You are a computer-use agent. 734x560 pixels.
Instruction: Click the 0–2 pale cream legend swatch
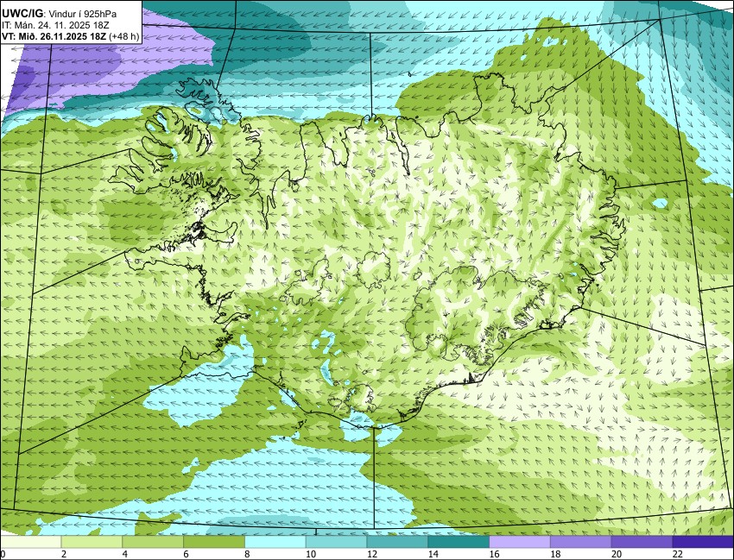point(30,542)
